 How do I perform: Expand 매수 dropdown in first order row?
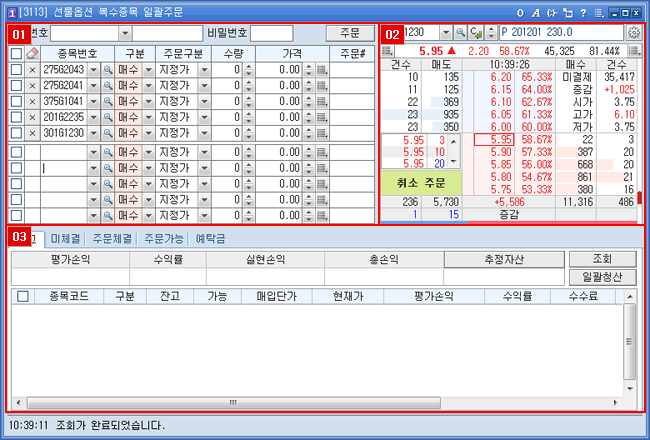click(148, 69)
